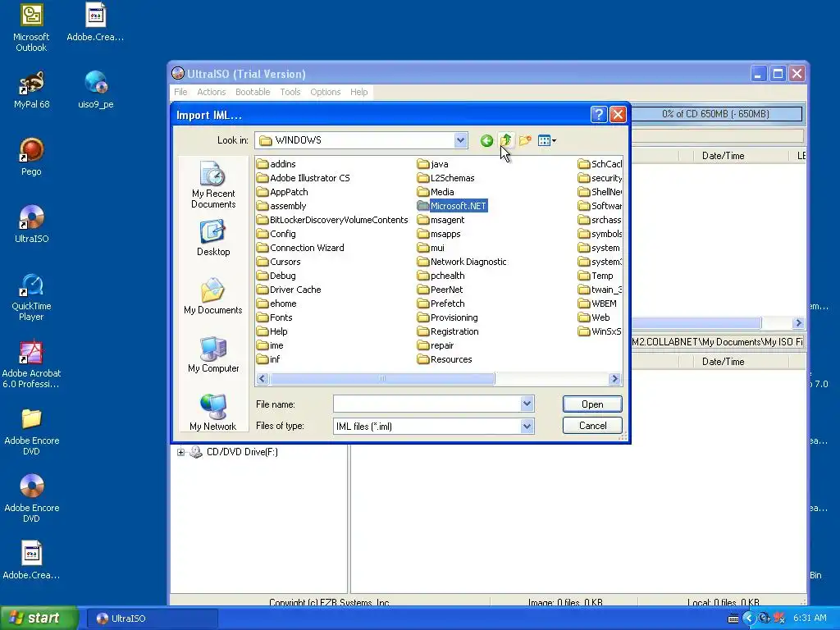This screenshot has height=630, width=840.
Task: Open the uiso9_pe desktop icon
Action: [x=95, y=90]
